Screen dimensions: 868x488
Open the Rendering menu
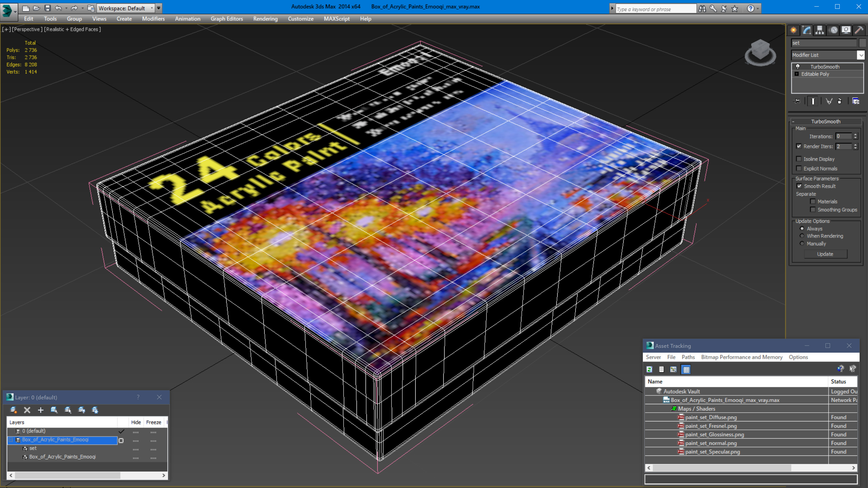tap(265, 19)
